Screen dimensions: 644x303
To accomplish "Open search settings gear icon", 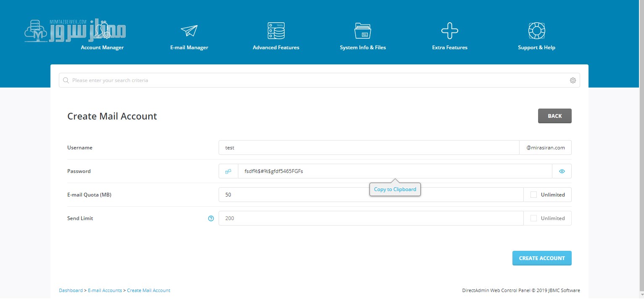I will pyautogui.click(x=573, y=80).
